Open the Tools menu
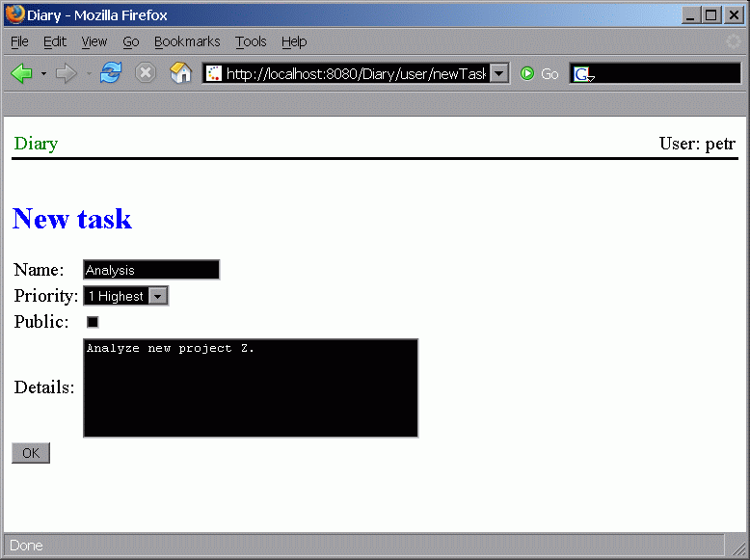This screenshot has width=750, height=560. (251, 41)
